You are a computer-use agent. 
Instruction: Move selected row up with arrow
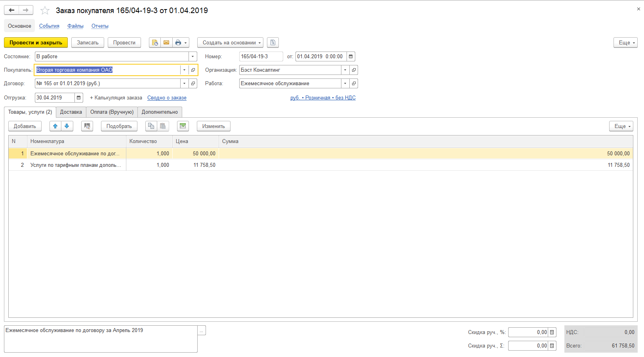coord(55,126)
